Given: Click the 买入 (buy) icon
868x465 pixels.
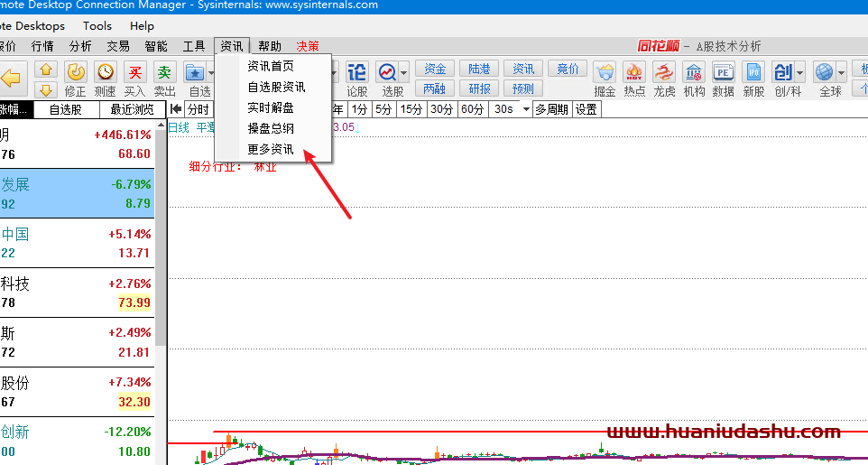Looking at the screenshot, I should coord(134,73).
